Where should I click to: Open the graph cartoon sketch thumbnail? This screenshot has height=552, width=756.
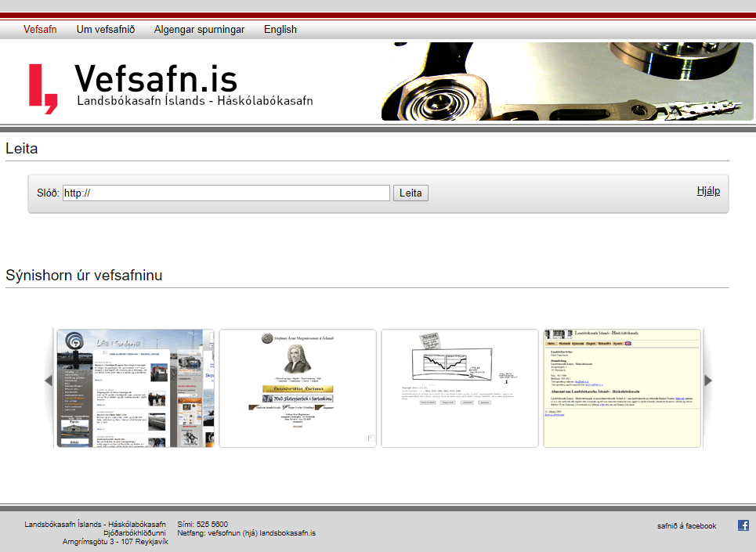tap(460, 388)
